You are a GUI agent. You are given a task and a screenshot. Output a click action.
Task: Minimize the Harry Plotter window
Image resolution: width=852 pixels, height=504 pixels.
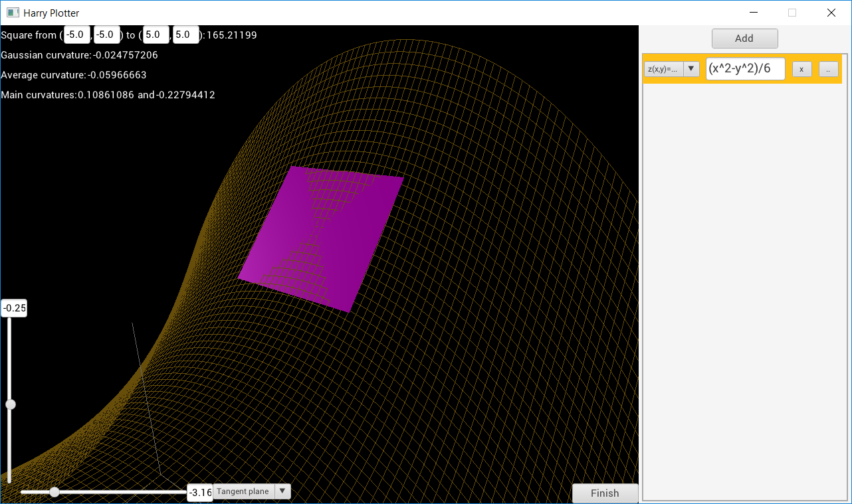754,13
